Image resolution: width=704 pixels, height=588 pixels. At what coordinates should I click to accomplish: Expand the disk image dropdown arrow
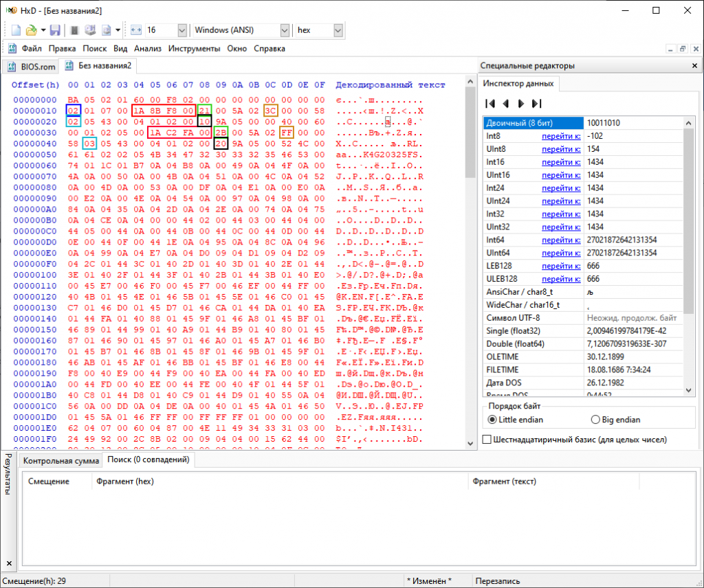coord(118,30)
